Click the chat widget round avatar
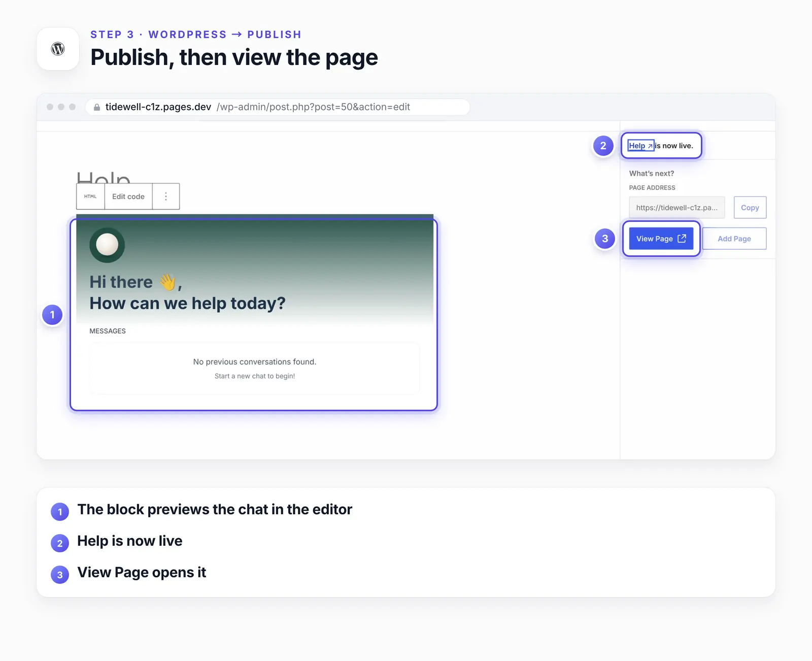Screen dimensions: 812x661 107,245
